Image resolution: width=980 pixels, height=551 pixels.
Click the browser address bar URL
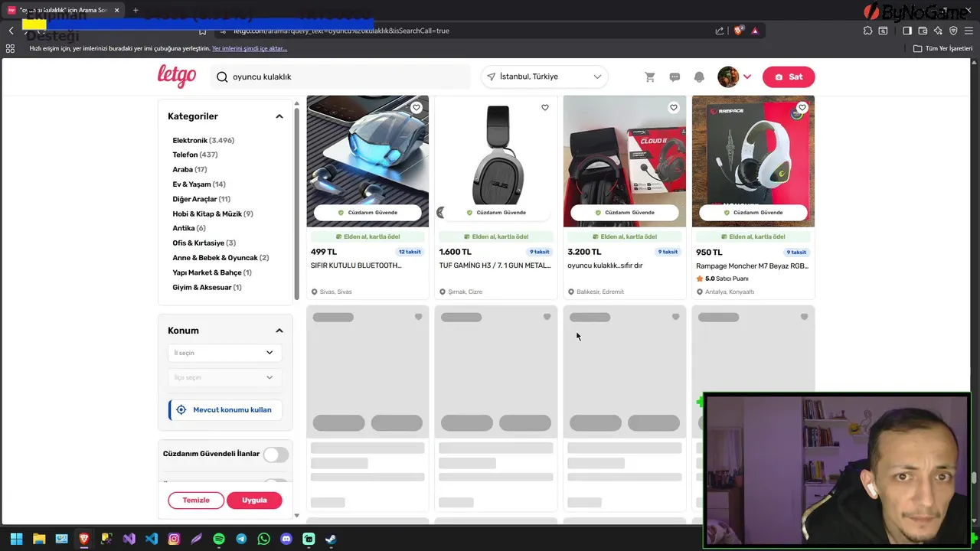[341, 31]
